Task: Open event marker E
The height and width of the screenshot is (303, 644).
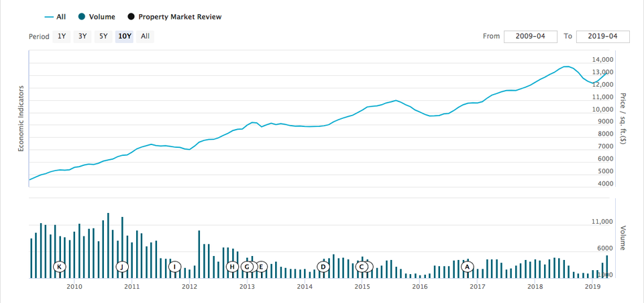Action: point(262,267)
